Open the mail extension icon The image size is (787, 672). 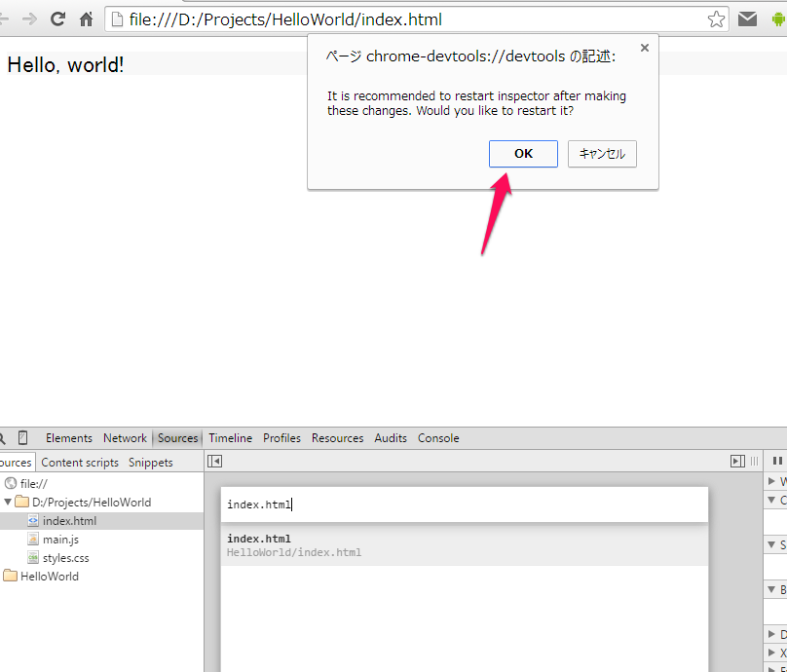click(748, 18)
